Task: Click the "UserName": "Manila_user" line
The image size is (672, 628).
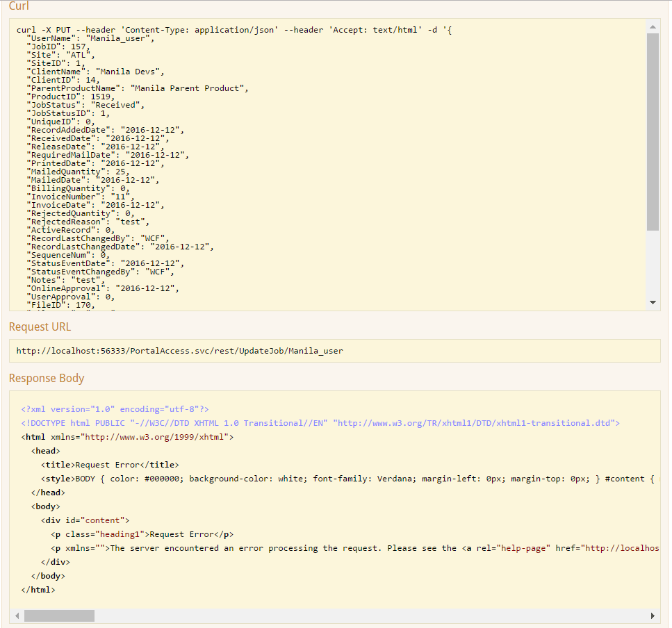Action: (90, 38)
